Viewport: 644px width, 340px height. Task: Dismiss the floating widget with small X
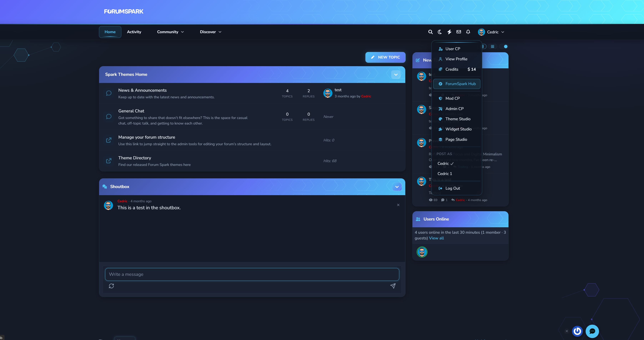point(567,331)
